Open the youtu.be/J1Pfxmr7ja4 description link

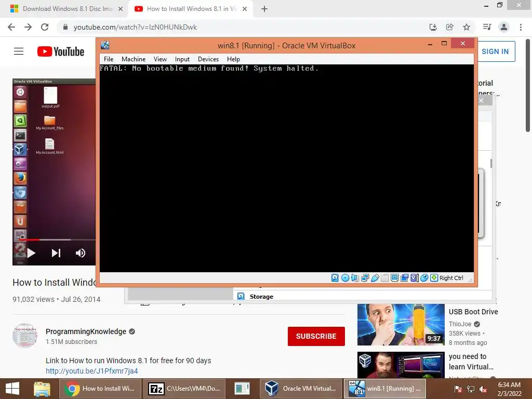tap(92, 371)
